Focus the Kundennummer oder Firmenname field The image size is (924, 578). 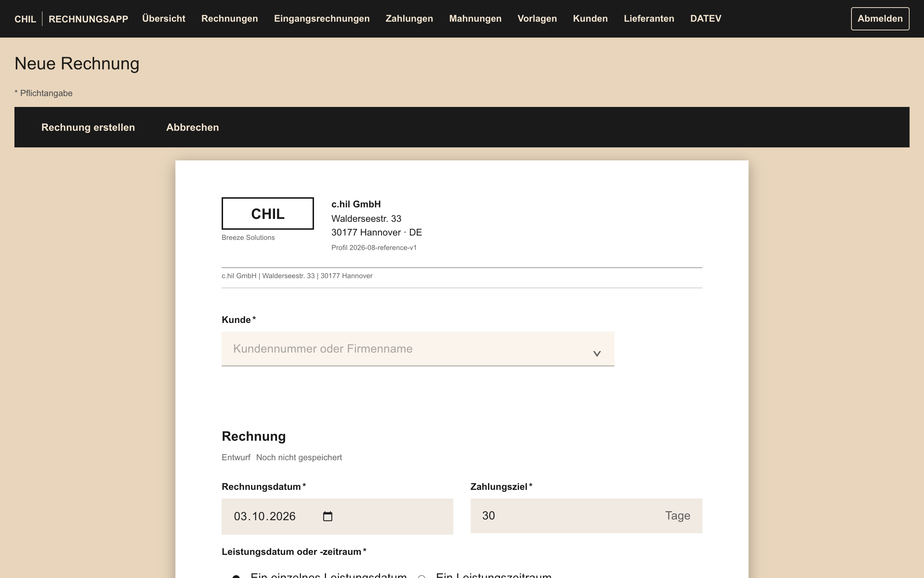point(418,349)
